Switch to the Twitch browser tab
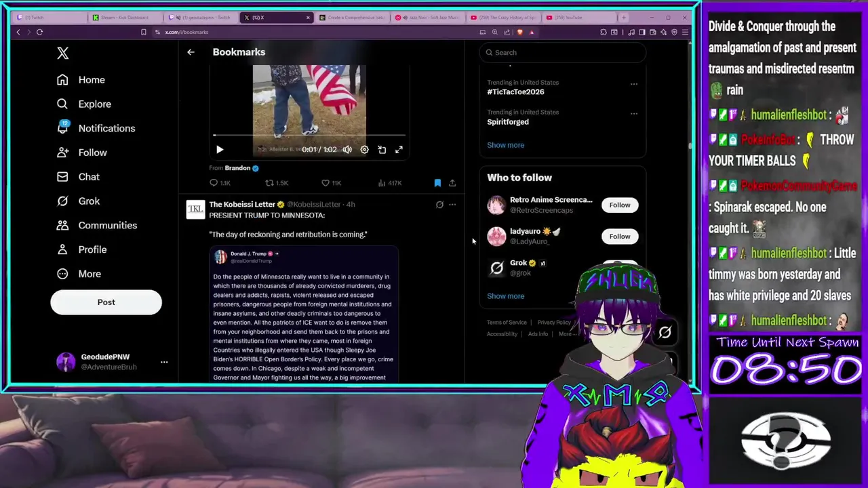The image size is (868, 488). point(48,18)
